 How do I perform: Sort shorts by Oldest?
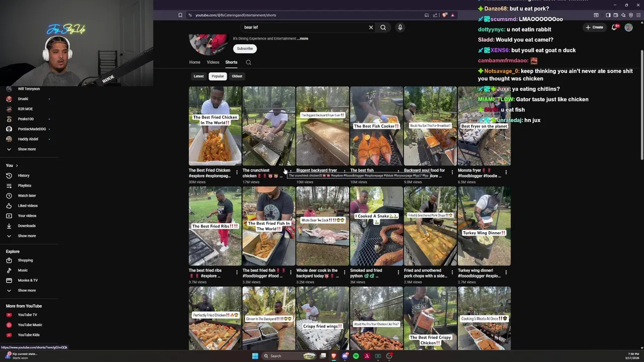237,76
